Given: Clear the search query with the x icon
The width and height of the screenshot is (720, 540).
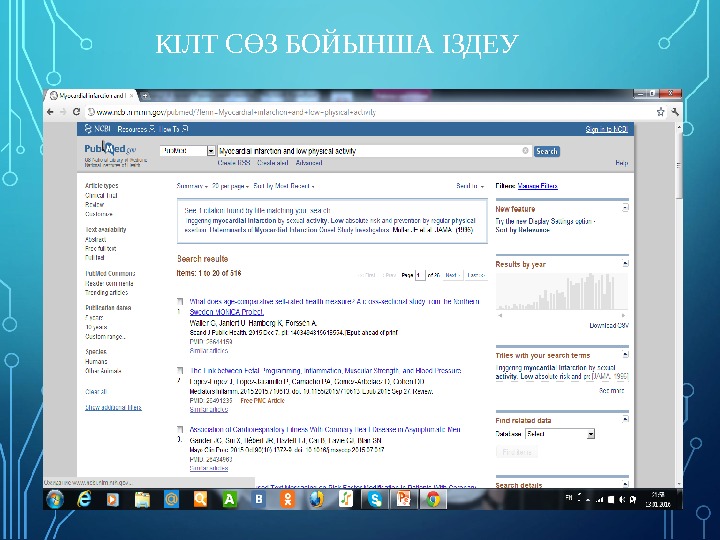Looking at the screenshot, I should pyautogui.click(x=525, y=151).
